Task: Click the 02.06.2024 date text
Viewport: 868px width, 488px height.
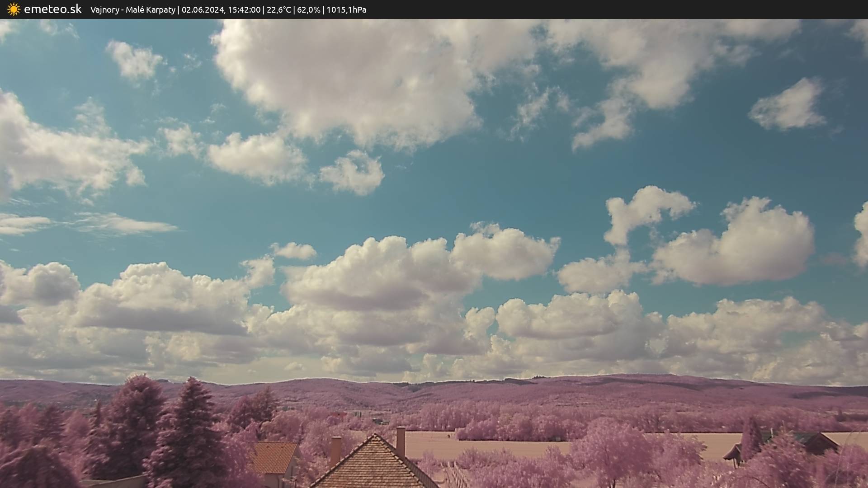Action: coord(203,10)
